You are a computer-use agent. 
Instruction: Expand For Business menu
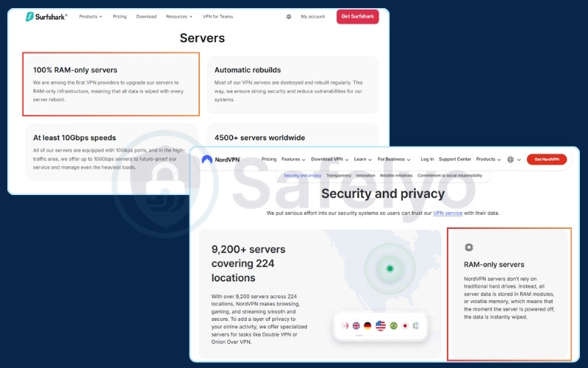pos(394,159)
